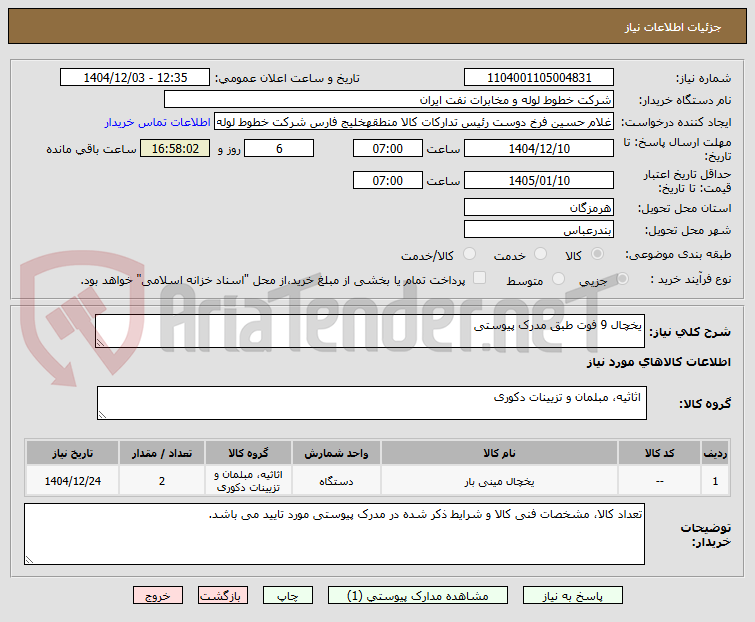This screenshot has height=622, width=755.
Task: Select the 'متوسط' purchase type radio
Action: [558, 278]
